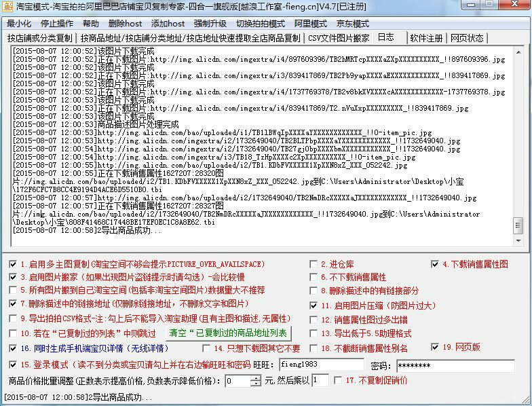Choose 切换拍拍模式 from the menu bar
This screenshot has height=406, width=532.
261,23
